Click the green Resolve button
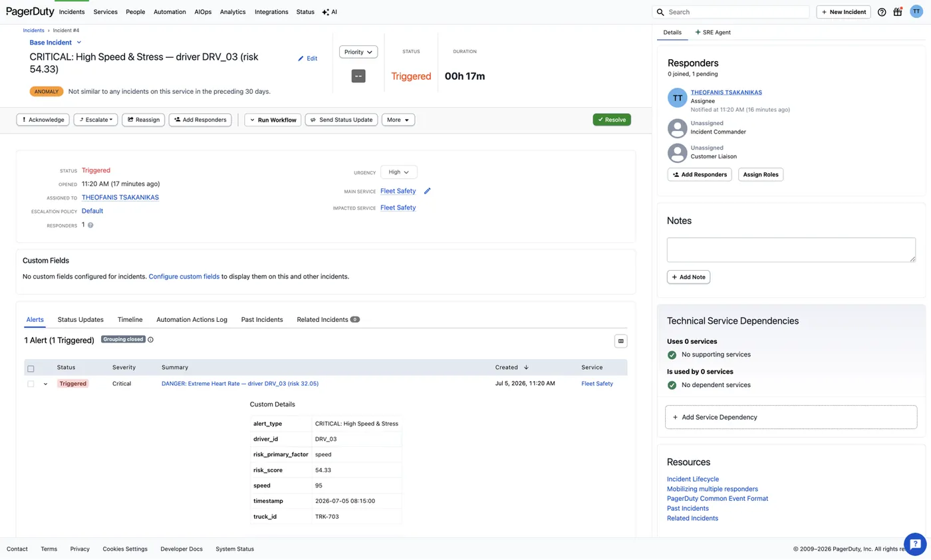Screen dimensions: 931x560 click(x=612, y=120)
